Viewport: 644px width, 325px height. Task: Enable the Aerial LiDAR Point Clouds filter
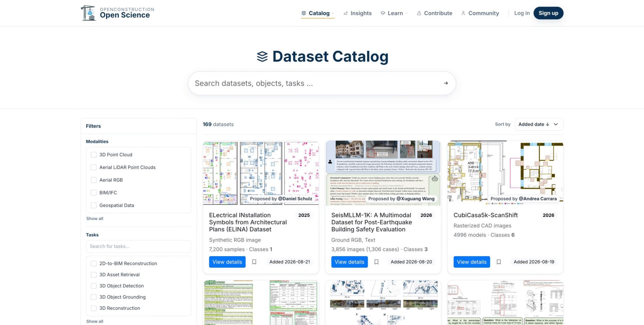pyautogui.click(x=93, y=167)
